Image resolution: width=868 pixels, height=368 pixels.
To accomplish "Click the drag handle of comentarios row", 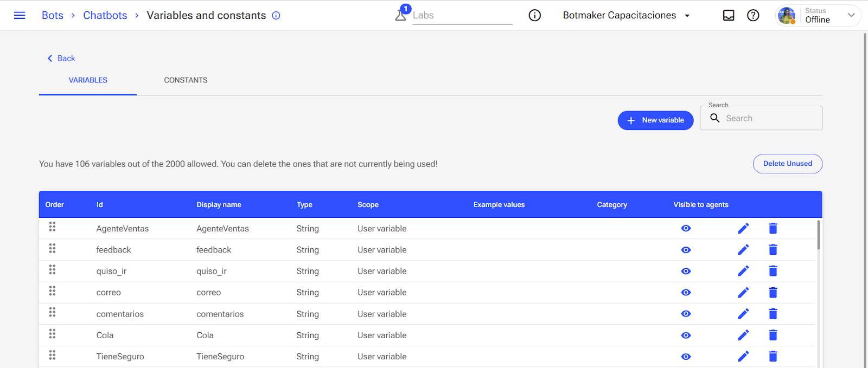I will 52,312.
